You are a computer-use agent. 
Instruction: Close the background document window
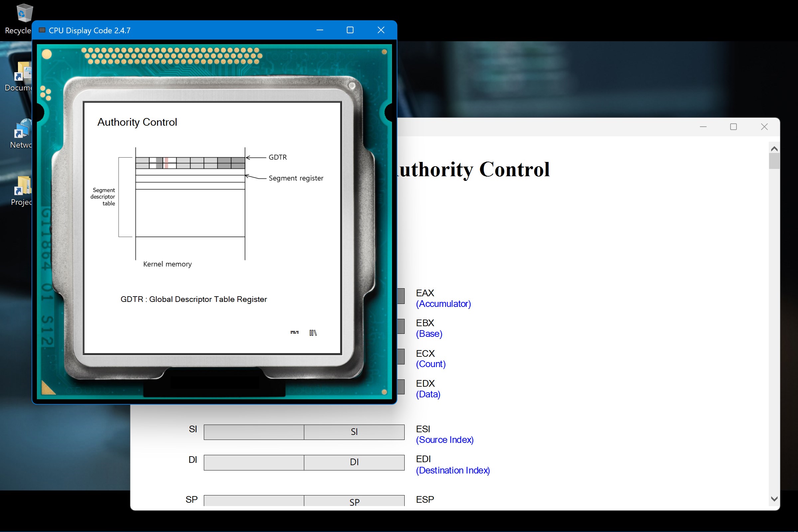click(x=764, y=127)
